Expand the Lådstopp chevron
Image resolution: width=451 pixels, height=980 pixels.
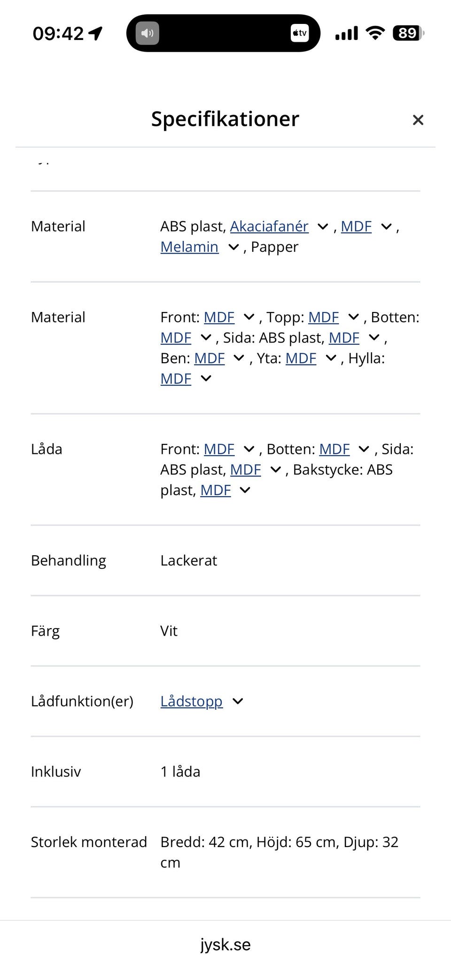[x=238, y=701]
